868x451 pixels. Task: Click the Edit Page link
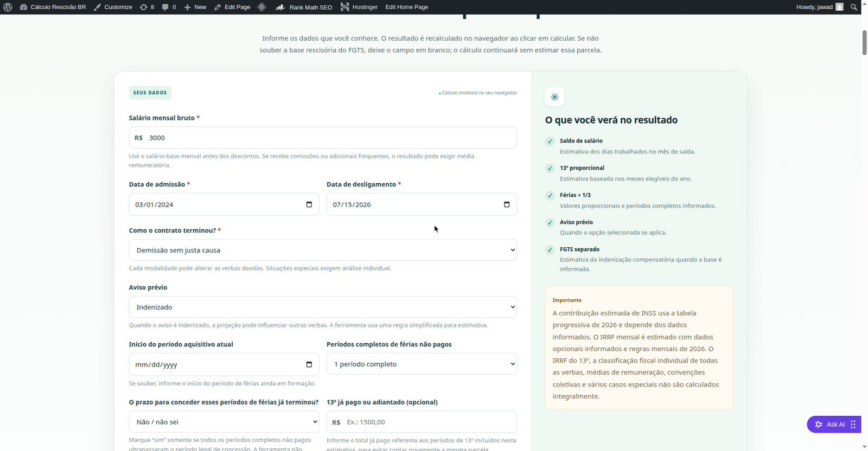tap(232, 7)
